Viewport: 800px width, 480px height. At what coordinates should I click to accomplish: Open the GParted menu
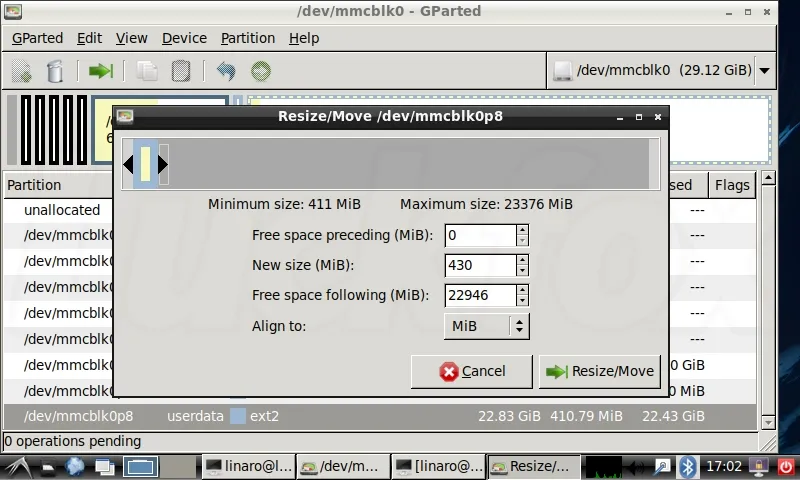coord(37,38)
